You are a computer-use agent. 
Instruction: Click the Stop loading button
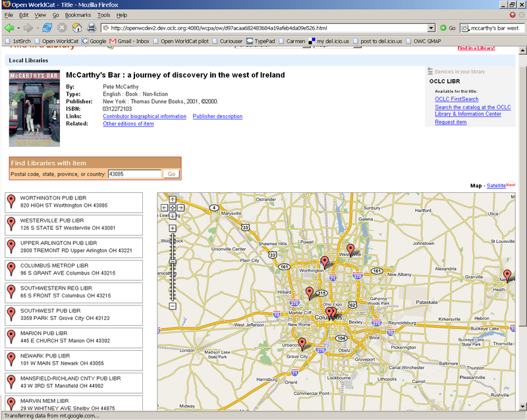[62, 28]
